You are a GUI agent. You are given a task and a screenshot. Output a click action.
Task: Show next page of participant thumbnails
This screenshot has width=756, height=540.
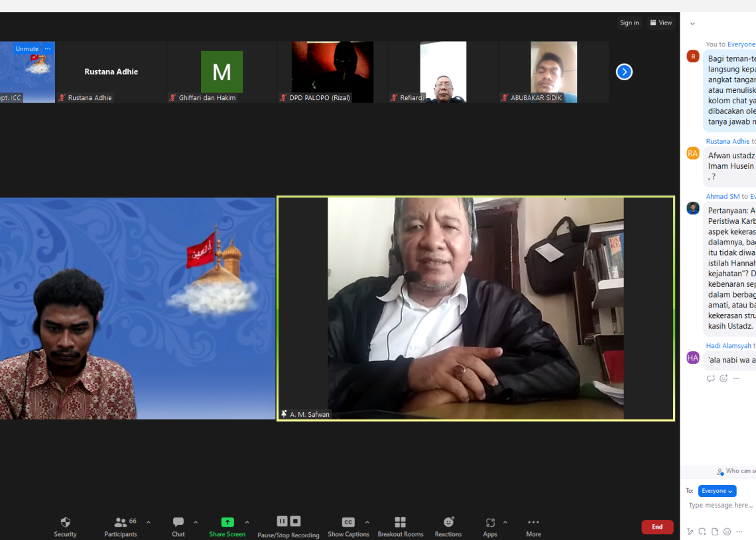tap(624, 72)
